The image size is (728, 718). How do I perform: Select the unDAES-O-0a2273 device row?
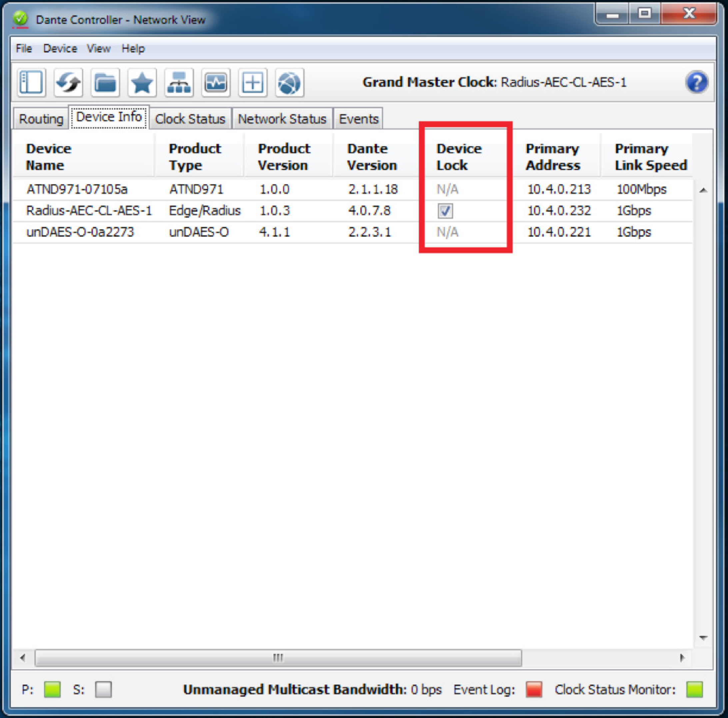[80, 232]
